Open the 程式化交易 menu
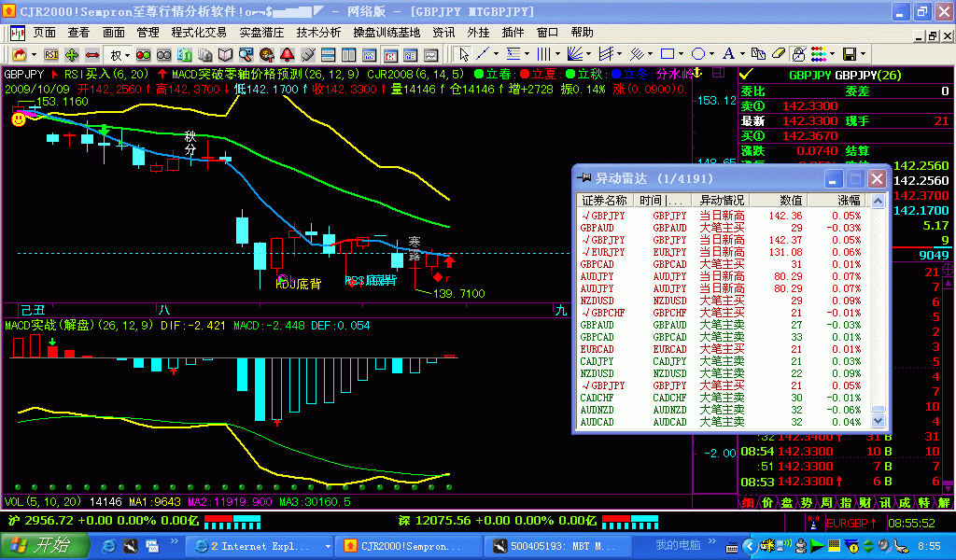Viewport: 956px width, 560px height. 199,33
